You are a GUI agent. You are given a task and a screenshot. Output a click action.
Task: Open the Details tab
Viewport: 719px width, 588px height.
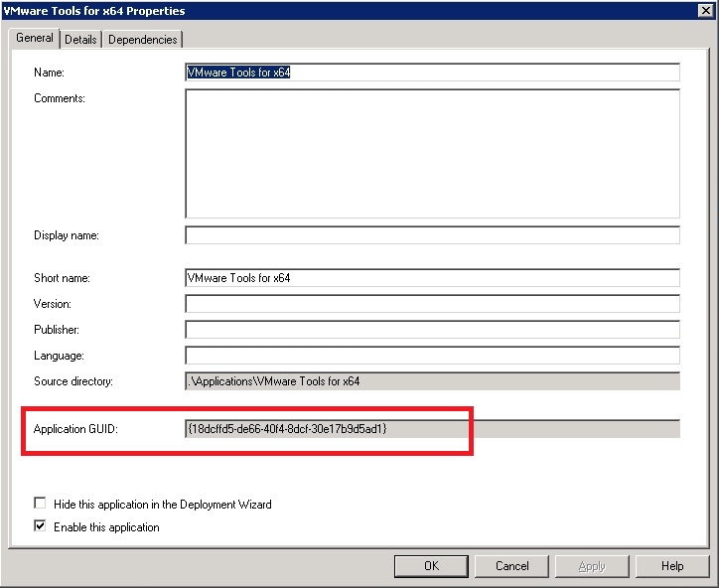click(80, 40)
